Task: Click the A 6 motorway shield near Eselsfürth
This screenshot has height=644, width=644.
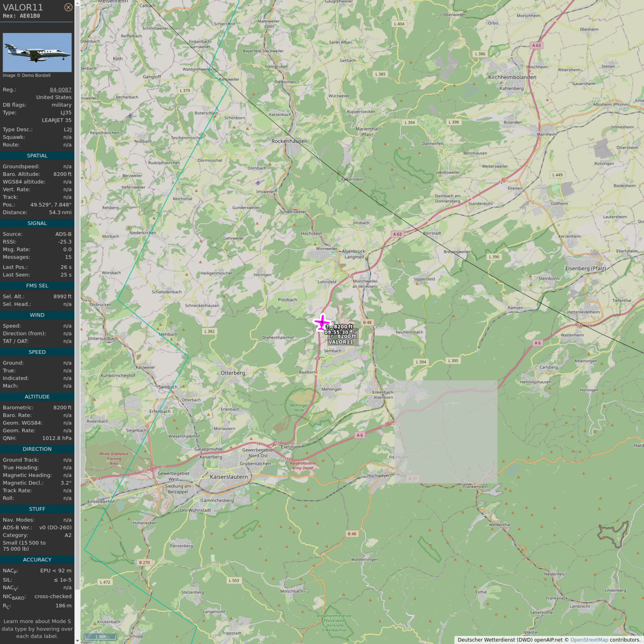Action: tap(360, 435)
